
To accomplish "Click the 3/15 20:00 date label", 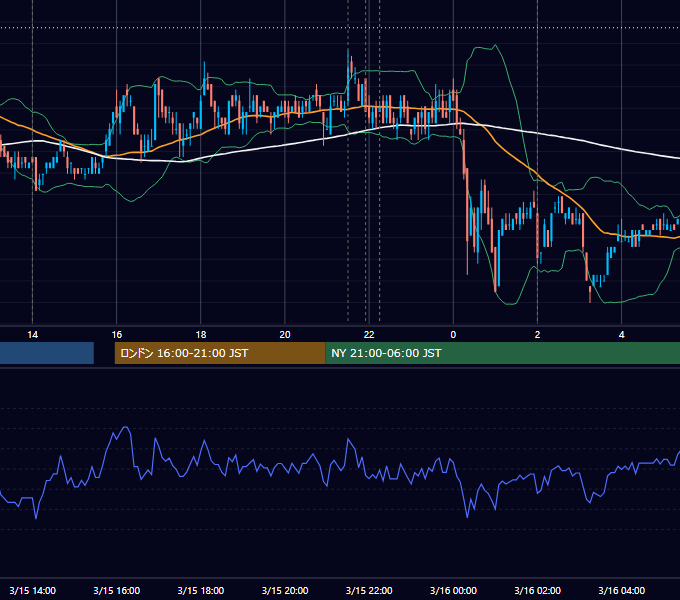I will click(285, 590).
